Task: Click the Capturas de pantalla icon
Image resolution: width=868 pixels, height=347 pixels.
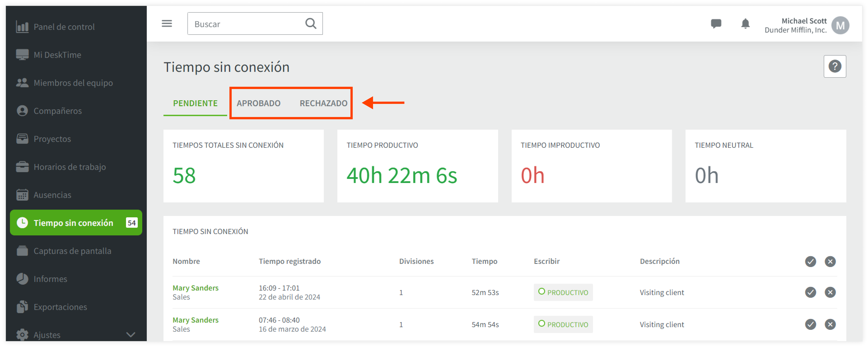Action: click(22, 251)
